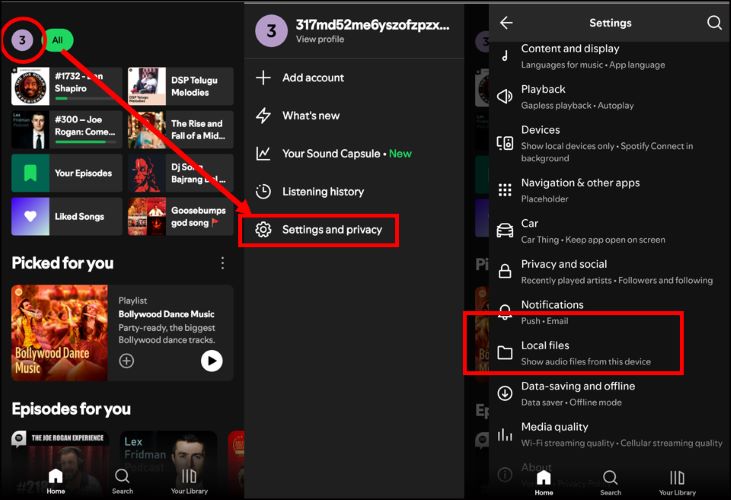The height and width of the screenshot is (500, 731).
Task: Play Bollywood Dance Music playlist
Action: (x=212, y=361)
